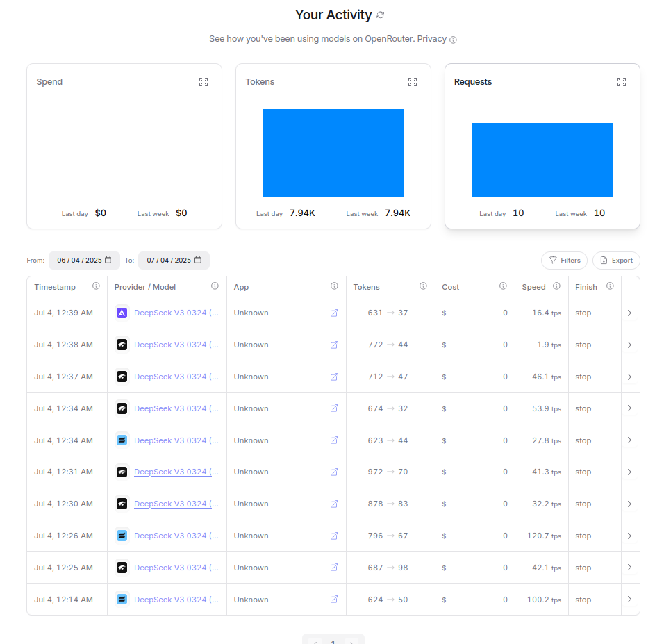Click the Cost column info icon
This screenshot has width=664, height=644.
(x=503, y=286)
